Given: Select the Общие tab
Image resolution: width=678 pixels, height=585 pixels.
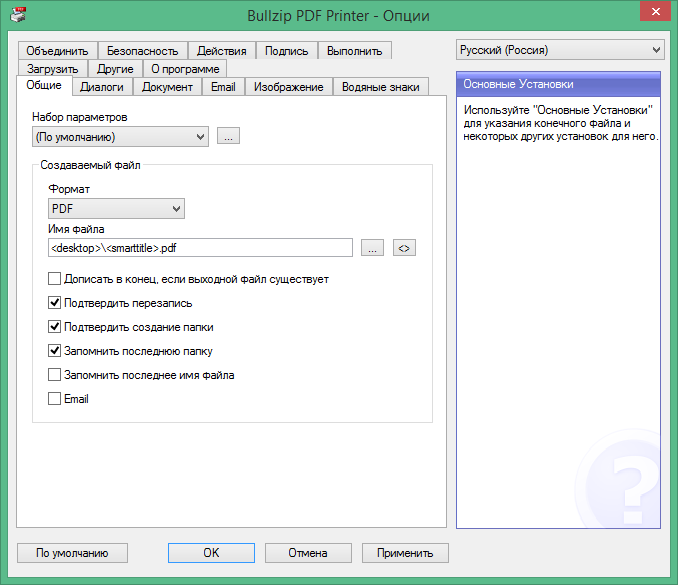Looking at the screenshot, I should [x=44, y=85].
